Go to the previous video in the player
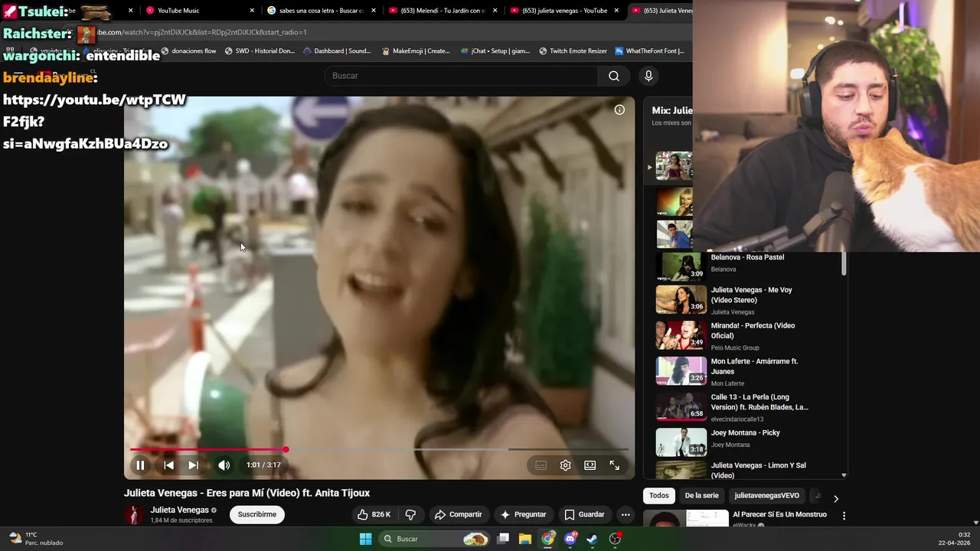This screenshot has height=551, width=980. [168, 465]
